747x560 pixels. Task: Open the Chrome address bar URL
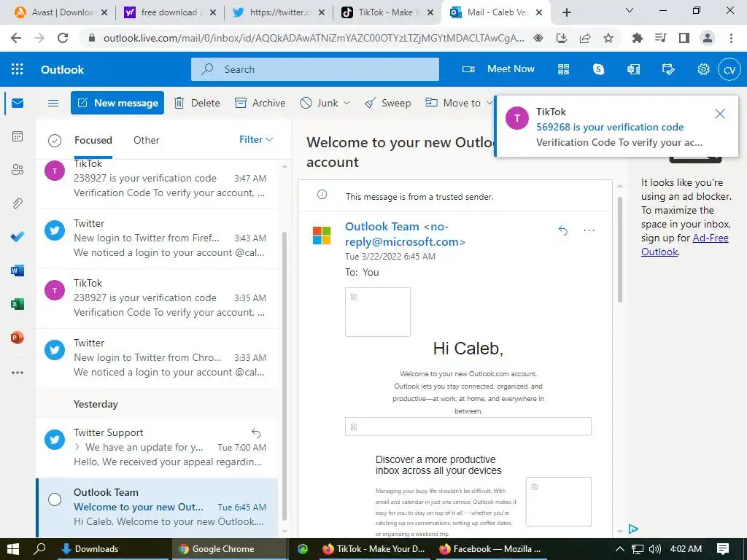(314, 38)
